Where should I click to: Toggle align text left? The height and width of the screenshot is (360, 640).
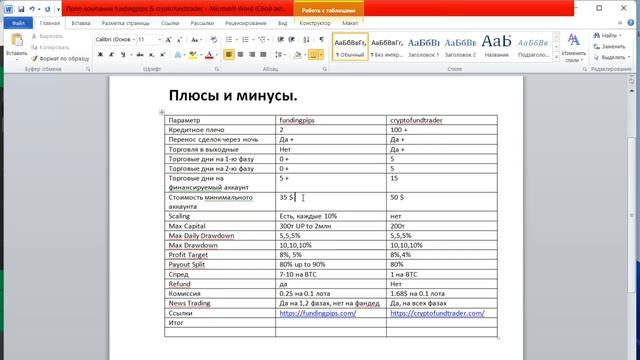[x=229, y=55]
